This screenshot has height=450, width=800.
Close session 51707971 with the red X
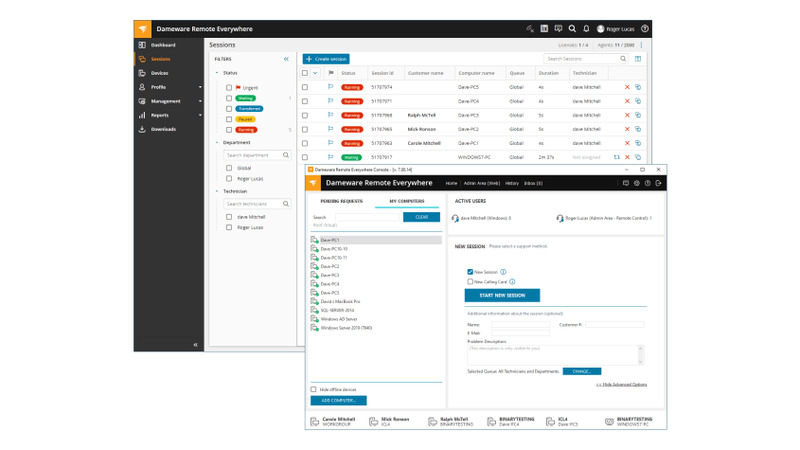click(x=627, y=101)
